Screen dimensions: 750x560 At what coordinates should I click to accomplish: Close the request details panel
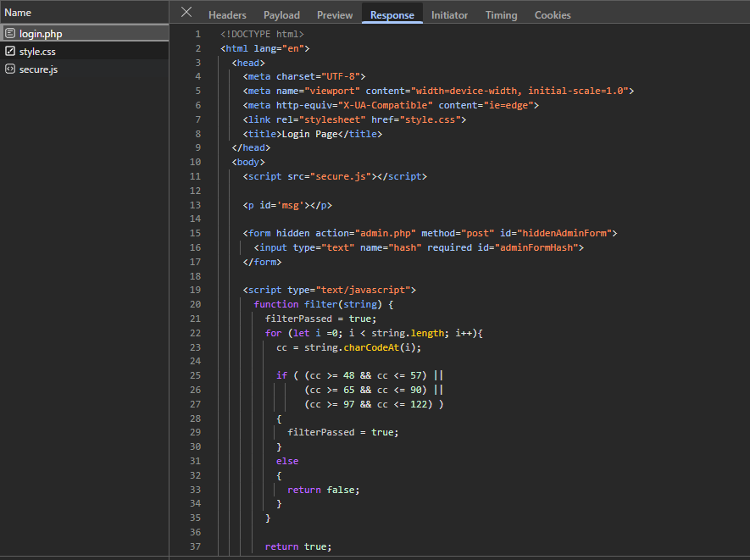(186, 12)
